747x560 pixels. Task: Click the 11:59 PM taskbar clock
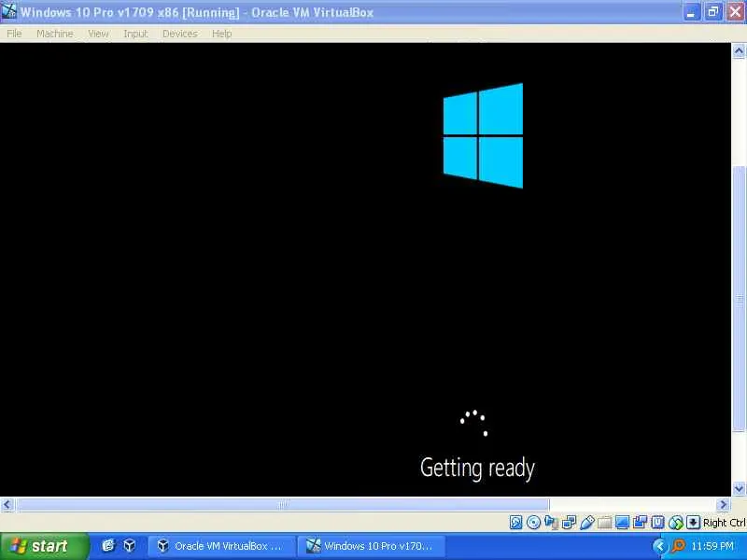[x=712, y=546]
